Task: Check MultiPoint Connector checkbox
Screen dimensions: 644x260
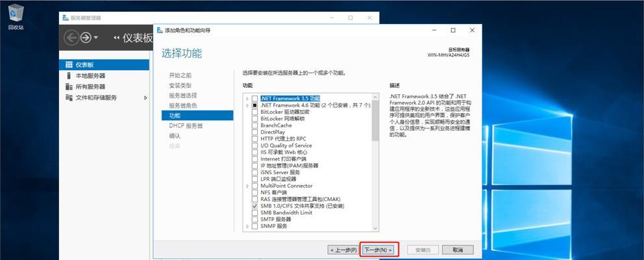Action: coord(255,186)
